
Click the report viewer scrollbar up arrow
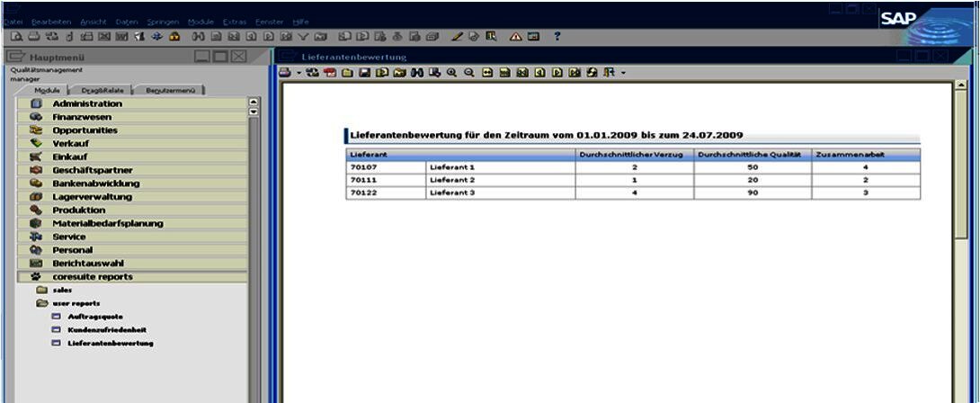coord(961,85)
